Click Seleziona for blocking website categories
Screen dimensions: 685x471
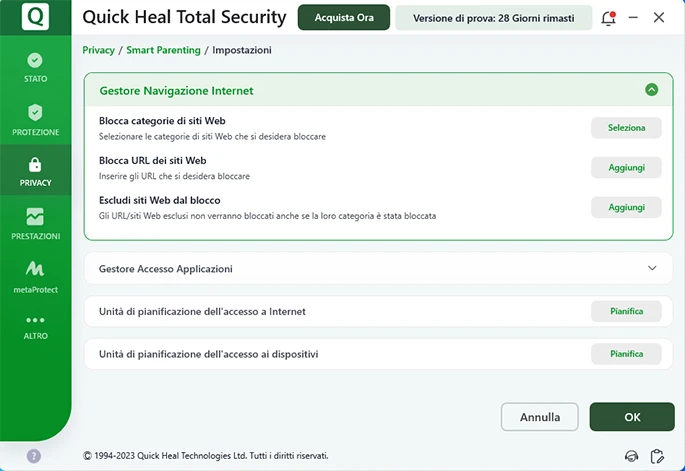coord(626,128)
